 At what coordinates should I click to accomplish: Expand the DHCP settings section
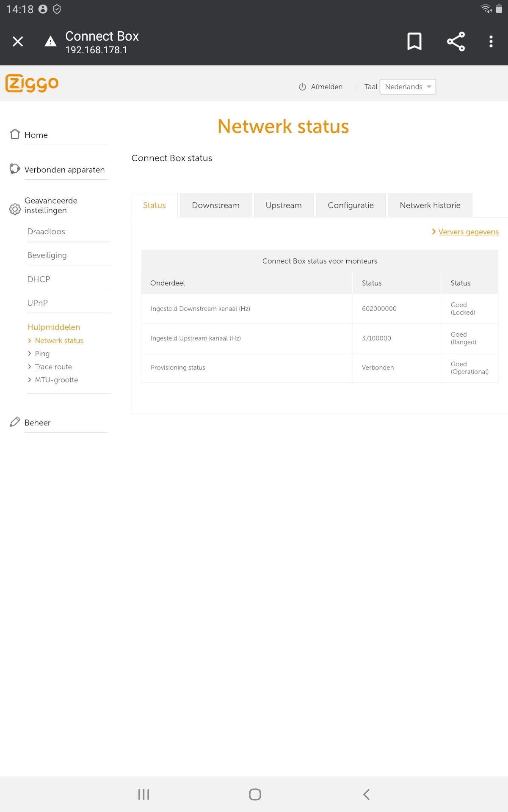click(x=39, y=279)
